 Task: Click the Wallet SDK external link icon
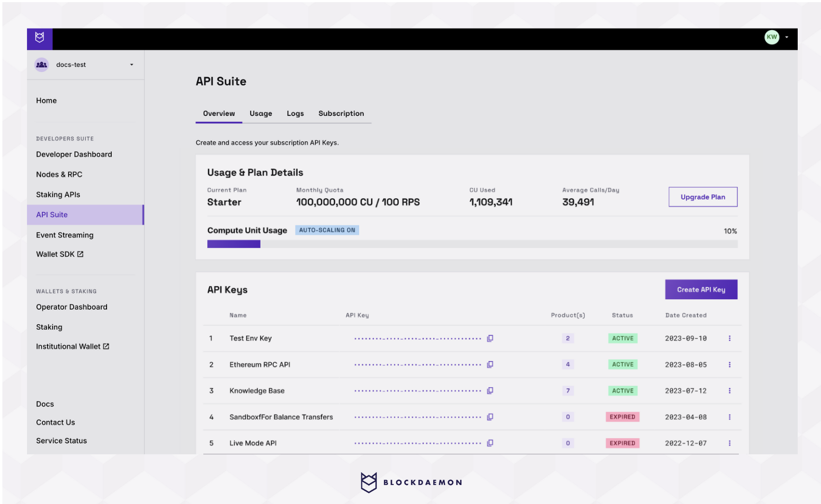click(81, 254)
